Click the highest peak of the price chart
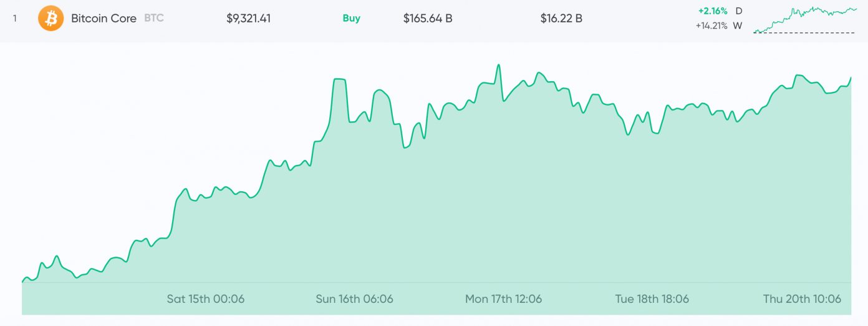The width and height of the screenshot is (868, 326). coord(498,65)
